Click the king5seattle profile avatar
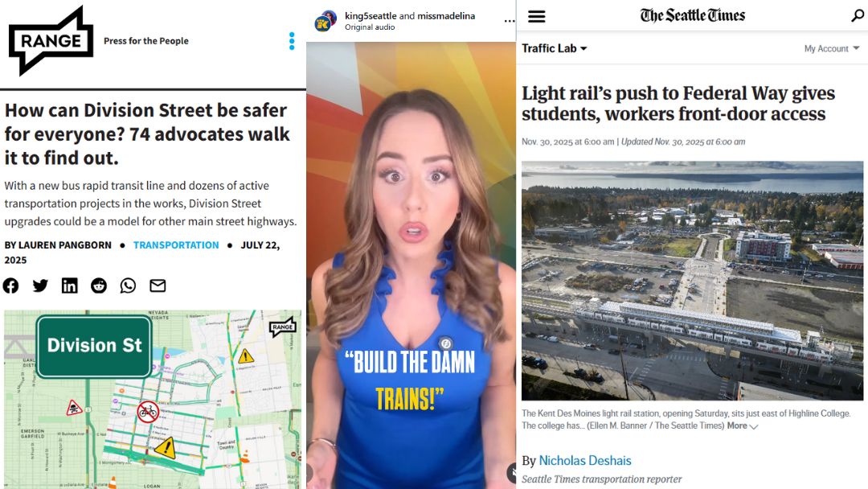 coord(325,21)
